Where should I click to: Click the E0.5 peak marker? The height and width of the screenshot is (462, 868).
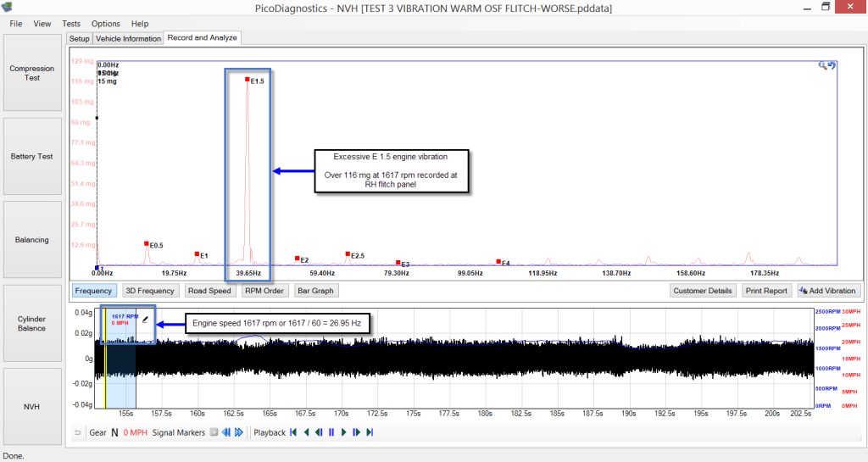point(147,243)
